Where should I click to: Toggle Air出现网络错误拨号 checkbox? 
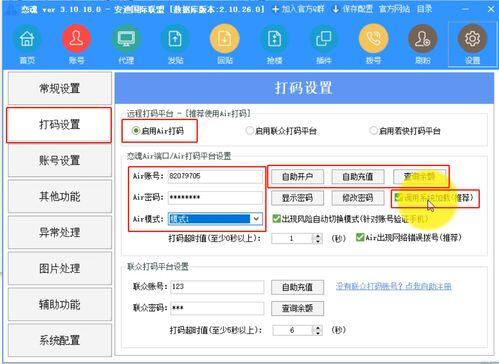click(409, 238)
